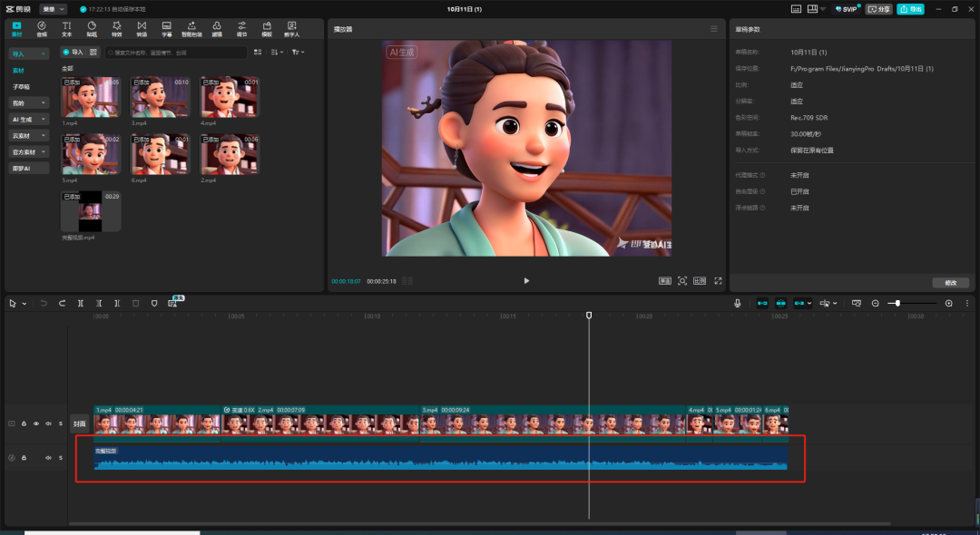
Task: Open the selection tool mode dropdown arrow
Action: coord(24,303)
